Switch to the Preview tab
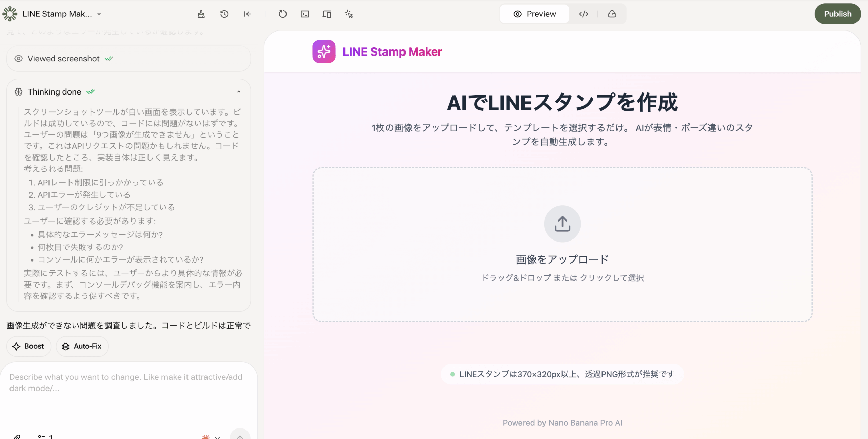 point(534,14)
